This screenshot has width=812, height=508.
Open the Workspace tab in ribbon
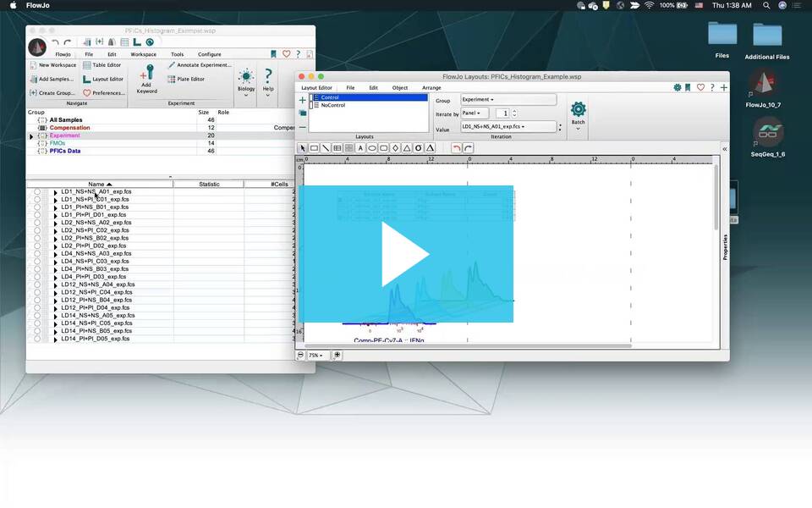tap(144, 54)
